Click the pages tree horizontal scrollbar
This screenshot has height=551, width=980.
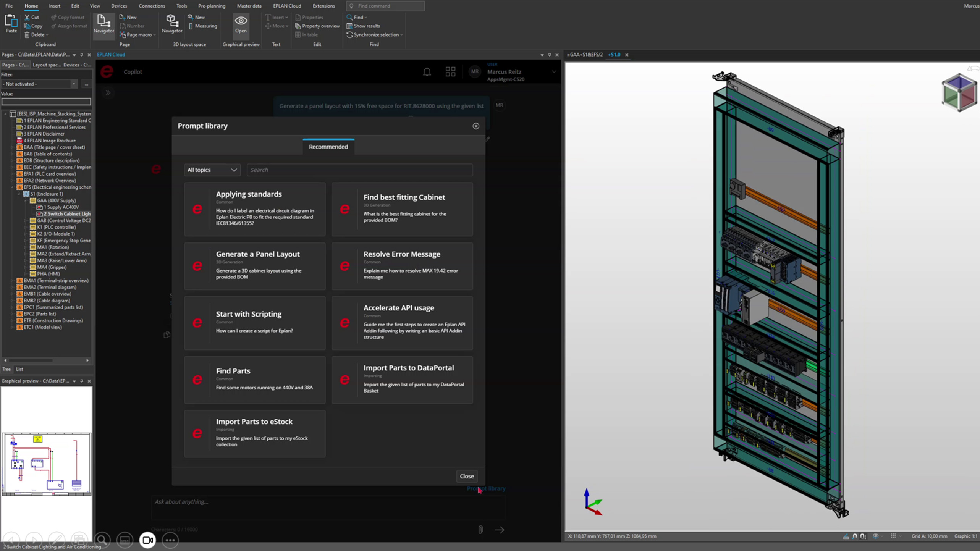click(x=31, y=360)
